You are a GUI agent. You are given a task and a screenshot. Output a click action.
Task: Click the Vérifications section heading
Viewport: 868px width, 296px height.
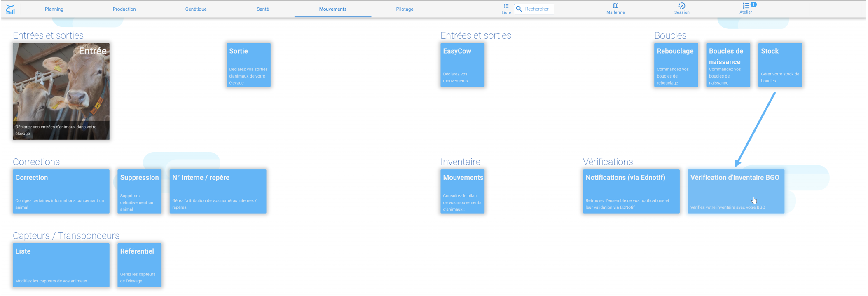coord(608,162)
